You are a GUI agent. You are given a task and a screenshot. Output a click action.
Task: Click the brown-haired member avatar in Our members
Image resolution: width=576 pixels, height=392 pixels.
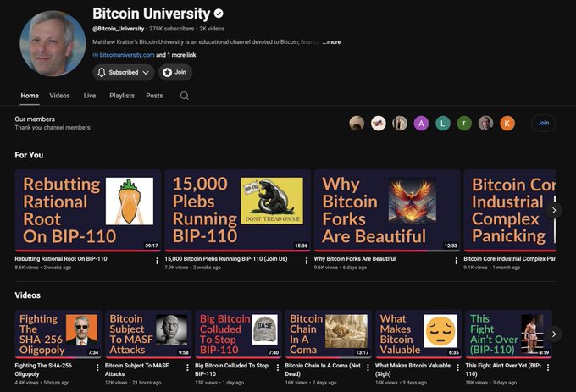tap(357, 124)
